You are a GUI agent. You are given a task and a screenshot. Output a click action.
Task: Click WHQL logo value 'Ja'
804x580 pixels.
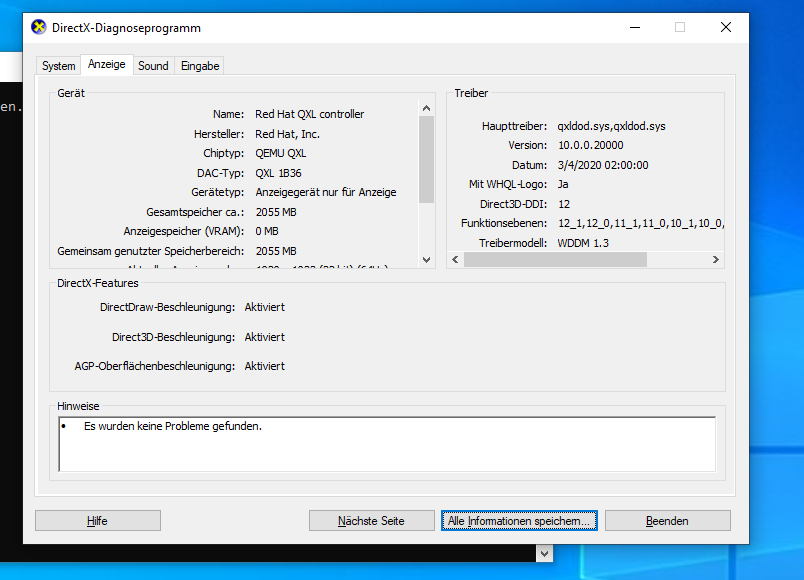pyautogui.click(x=563, y=184)
